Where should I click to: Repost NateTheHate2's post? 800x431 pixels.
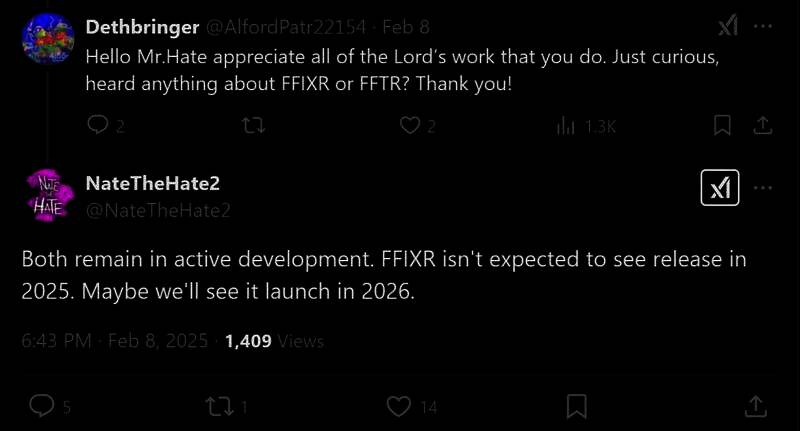tap(217, 406)
